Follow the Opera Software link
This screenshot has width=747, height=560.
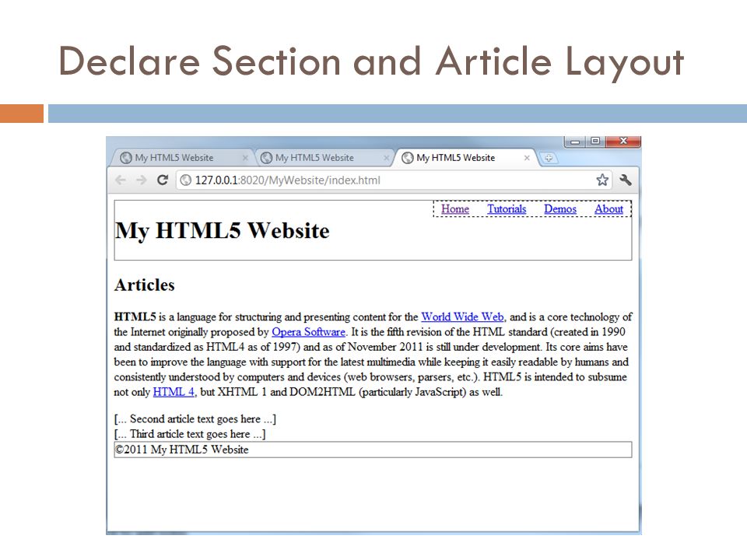[308, 332]
